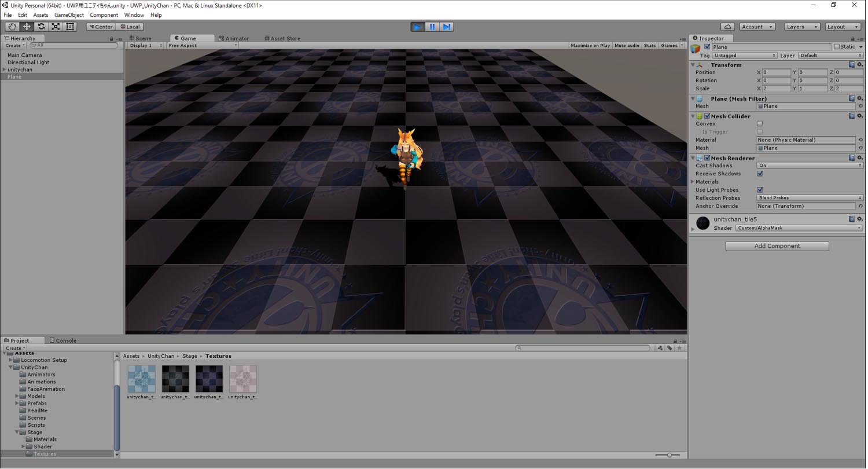Toggle Use Light Probes checkbox

tap(760, 190)
